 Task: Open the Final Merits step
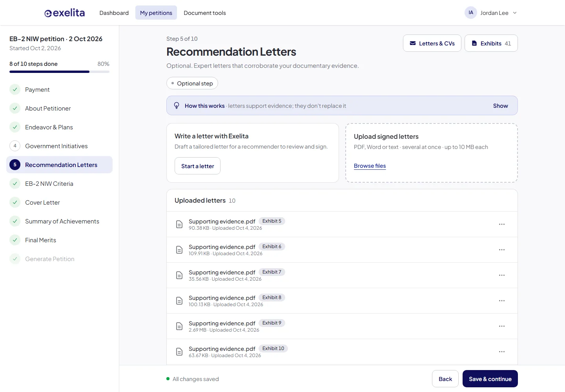pos(59,240)
